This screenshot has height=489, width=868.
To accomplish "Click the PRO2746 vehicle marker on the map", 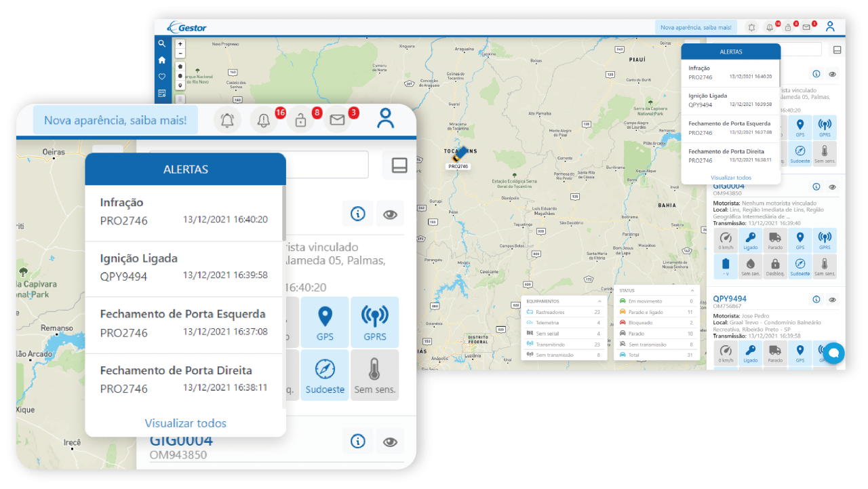I will (x=459, y=156).
